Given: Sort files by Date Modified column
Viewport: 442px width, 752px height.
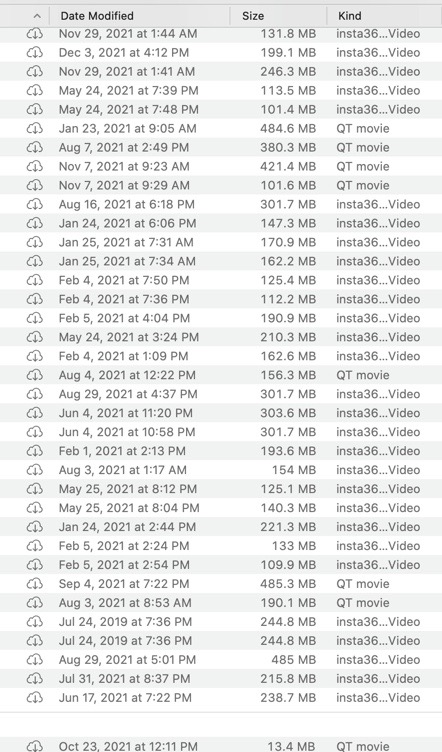Looking at the screenshot, I should click(x=97, y=16).
